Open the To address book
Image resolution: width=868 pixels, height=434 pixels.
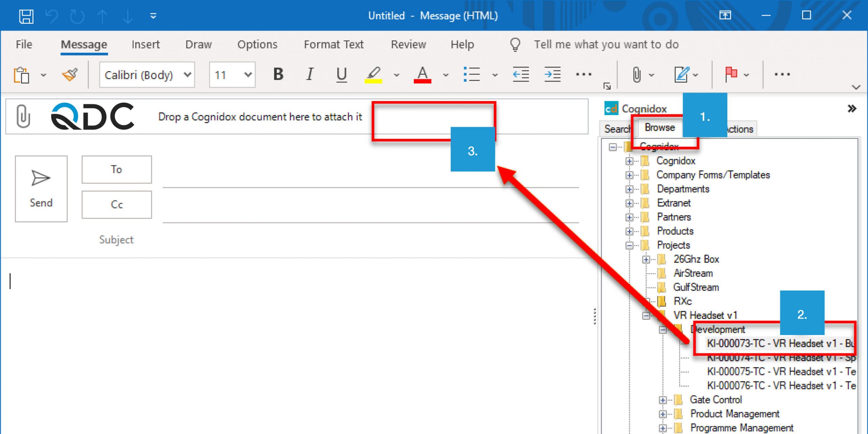coord(116,170)
